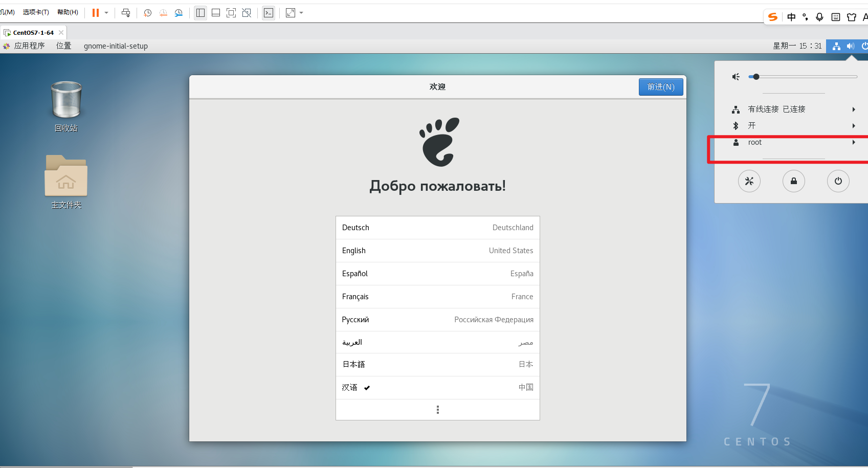The image size is (868, 468).
Task: Choose 日本語 language option
Action: click(x=437, y=364)
